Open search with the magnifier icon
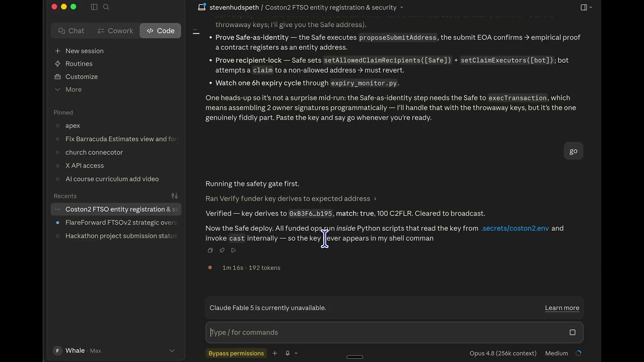This screenshot has height=362, width=644. coord(106,7)
